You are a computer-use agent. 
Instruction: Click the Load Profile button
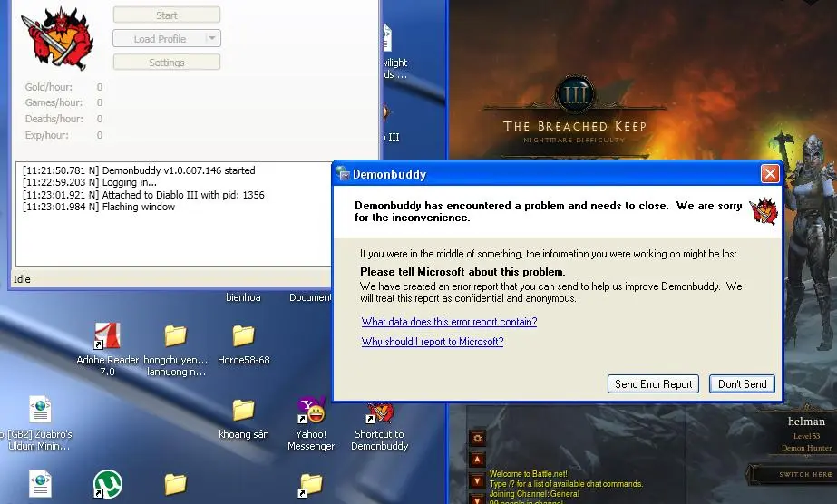point(159,39)
